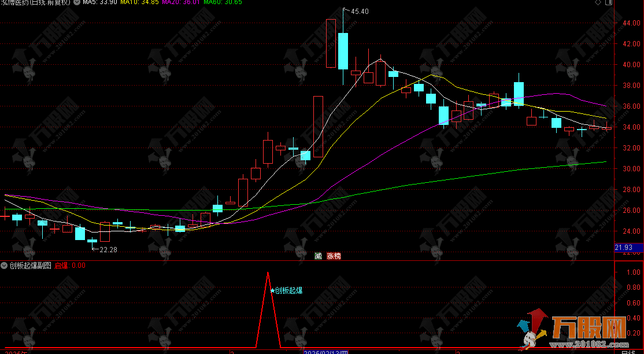Screen dimensions: 644x354
Task: Click the peak of the red indicator spike
Action: click(x=268, y=272)
